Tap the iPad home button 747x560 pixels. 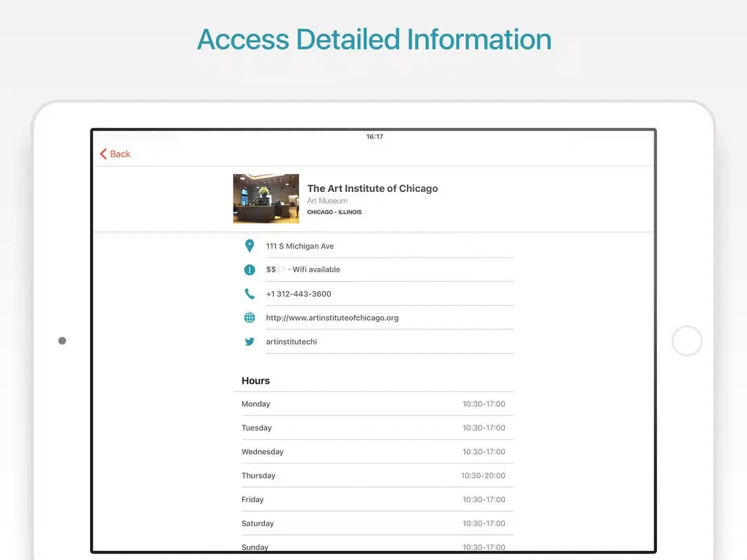pos(687,340)
